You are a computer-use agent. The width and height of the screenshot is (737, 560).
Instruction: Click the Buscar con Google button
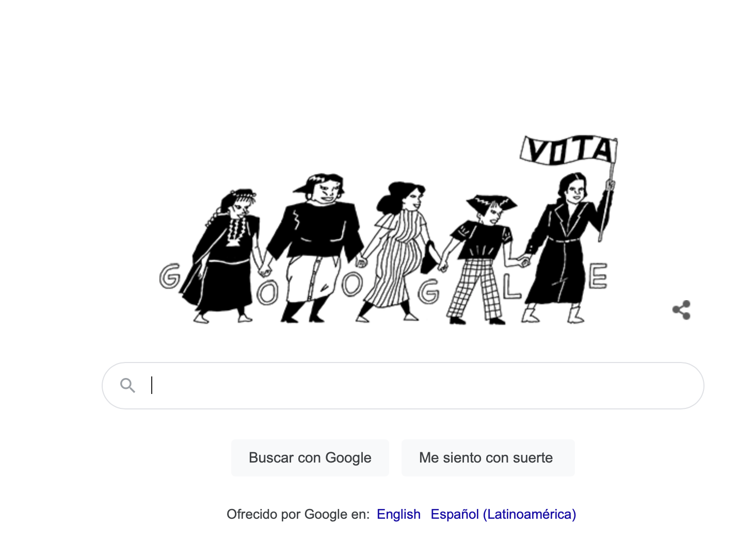tap(310, 458)
